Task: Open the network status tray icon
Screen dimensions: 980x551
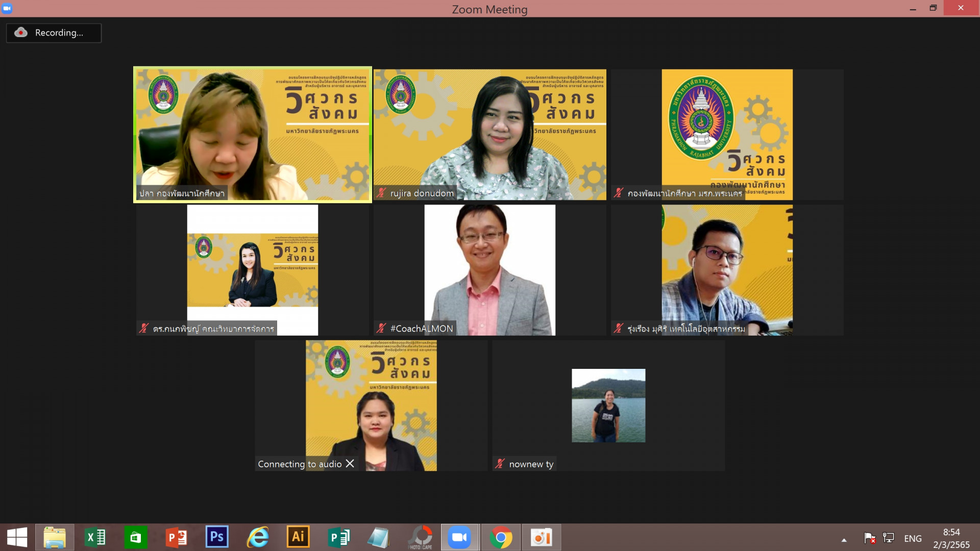Action: 889,538
